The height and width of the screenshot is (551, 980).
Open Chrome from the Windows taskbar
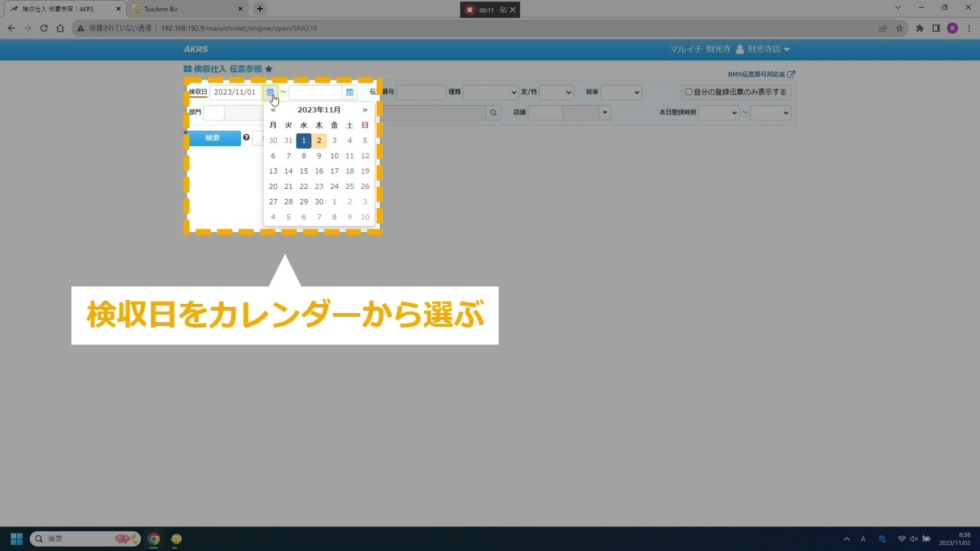click(154, 539)
